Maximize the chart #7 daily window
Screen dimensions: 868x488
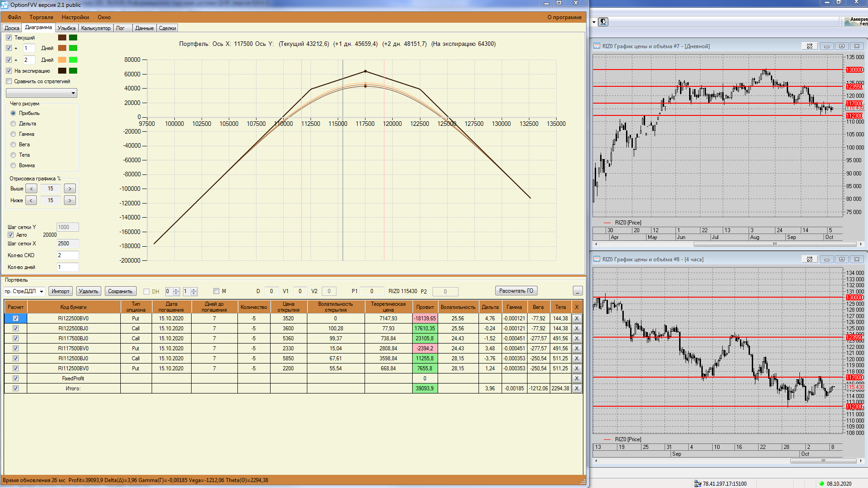842,46
